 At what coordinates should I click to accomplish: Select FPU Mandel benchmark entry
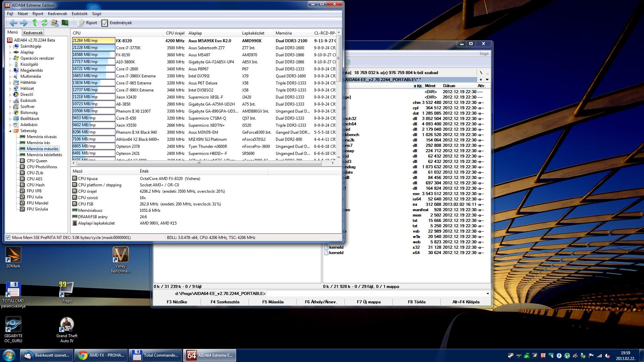38,203
